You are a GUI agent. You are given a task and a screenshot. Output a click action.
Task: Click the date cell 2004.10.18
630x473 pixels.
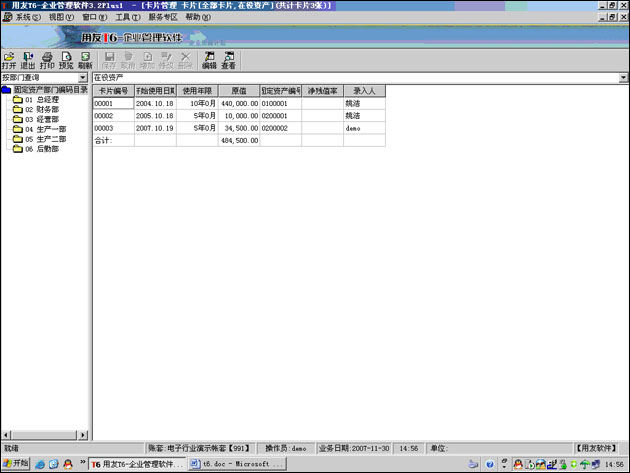pyautogui.click(x=155, y=104)
